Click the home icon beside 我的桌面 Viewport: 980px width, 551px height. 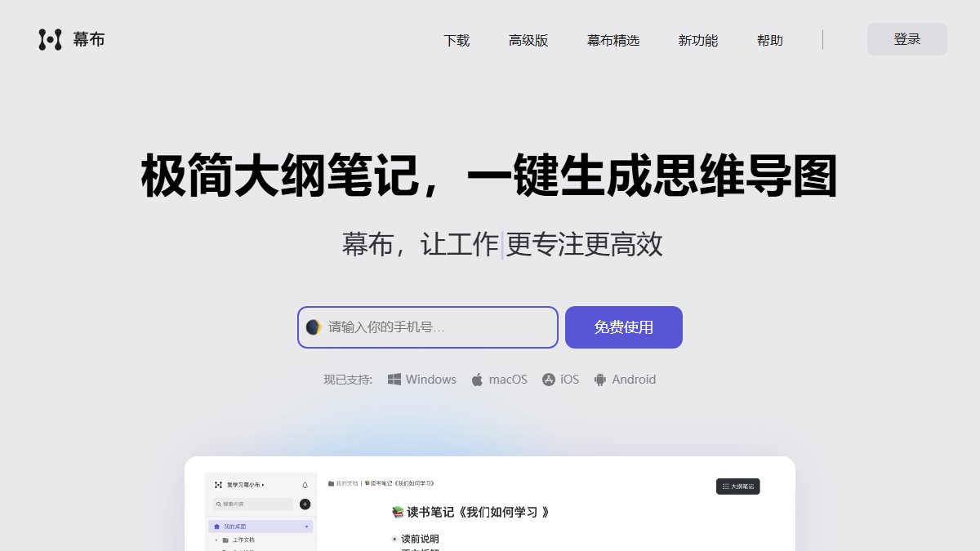pyautogui.click(x=216, y=527)
